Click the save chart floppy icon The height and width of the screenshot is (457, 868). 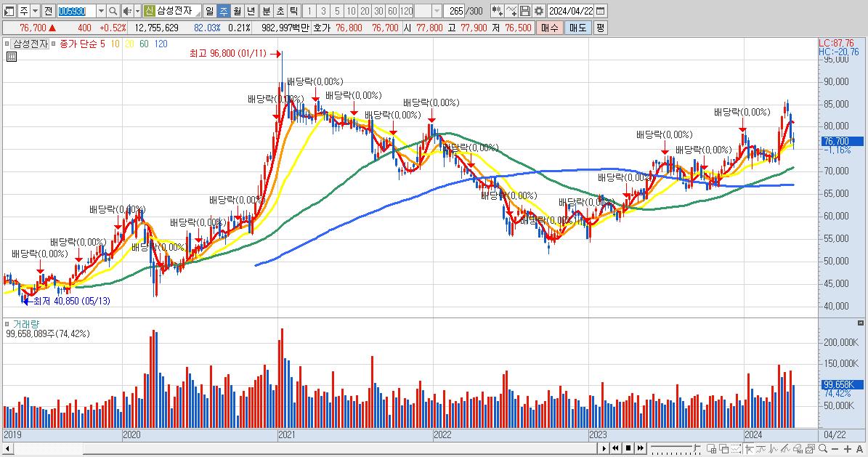[525, 10]
